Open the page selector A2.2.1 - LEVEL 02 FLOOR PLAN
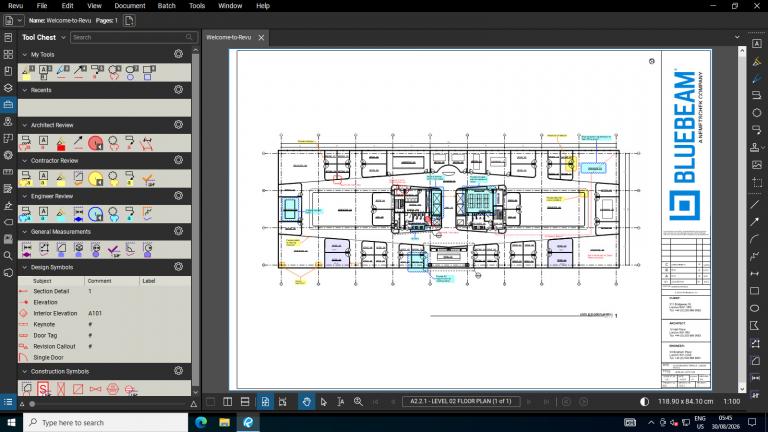768x432 pixels. 461,401
